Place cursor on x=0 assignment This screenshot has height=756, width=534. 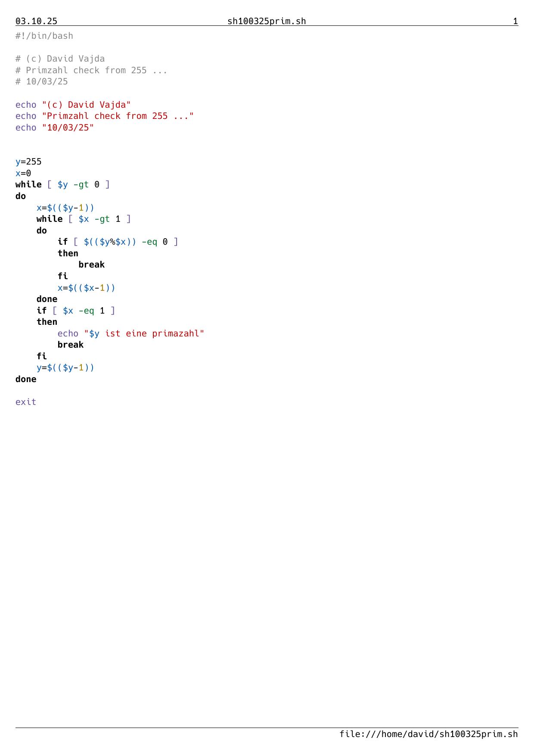[x=23, y=173]
